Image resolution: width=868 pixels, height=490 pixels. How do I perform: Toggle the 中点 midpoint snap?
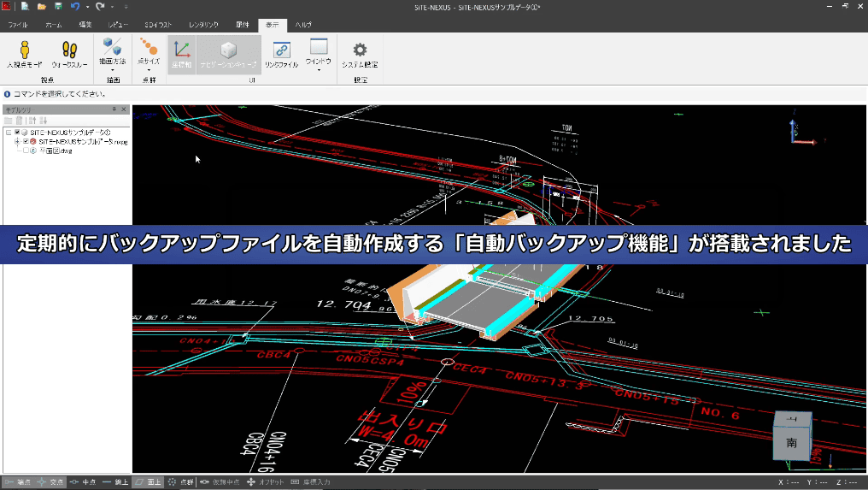click(x=83, y=482)
